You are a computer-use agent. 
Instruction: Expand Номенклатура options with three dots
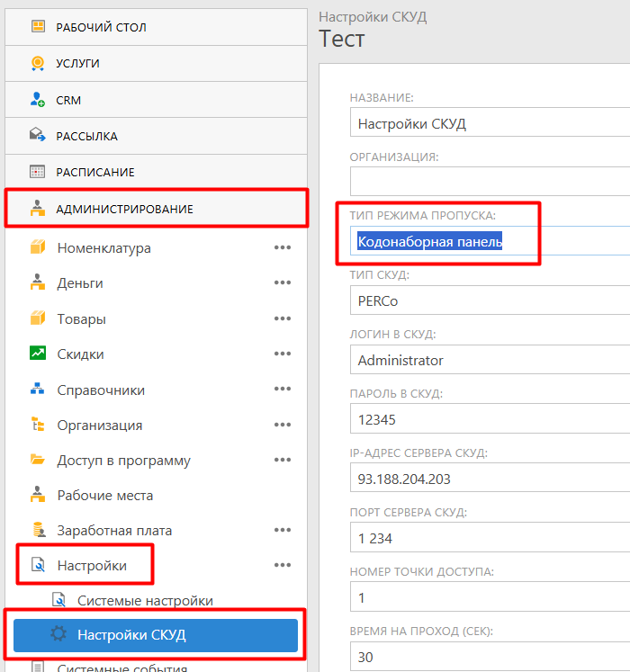[283, 247]
